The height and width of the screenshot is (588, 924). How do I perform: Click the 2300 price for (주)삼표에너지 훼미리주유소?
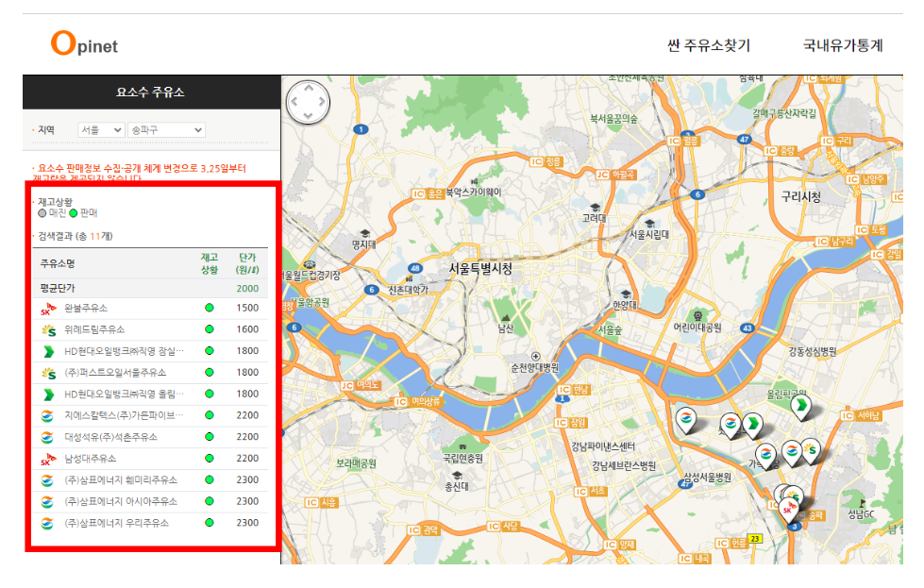pos(247,480)
